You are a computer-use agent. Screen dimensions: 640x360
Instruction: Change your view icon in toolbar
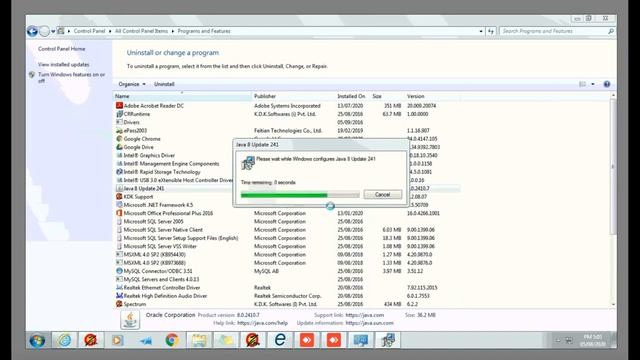pyautogui.click(x=582, y=84)
